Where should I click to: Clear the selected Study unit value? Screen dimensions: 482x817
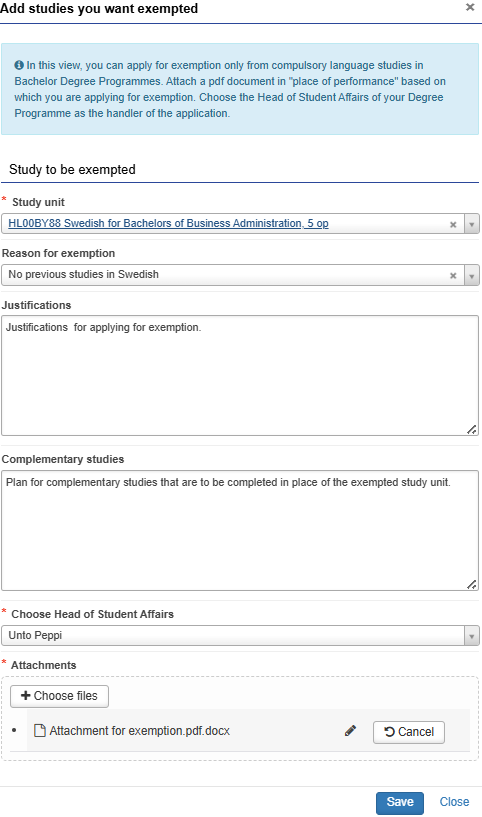click(453, 225)
